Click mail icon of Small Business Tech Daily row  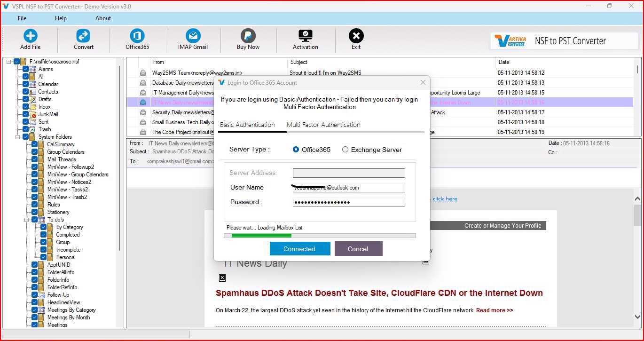pos(143,122)
